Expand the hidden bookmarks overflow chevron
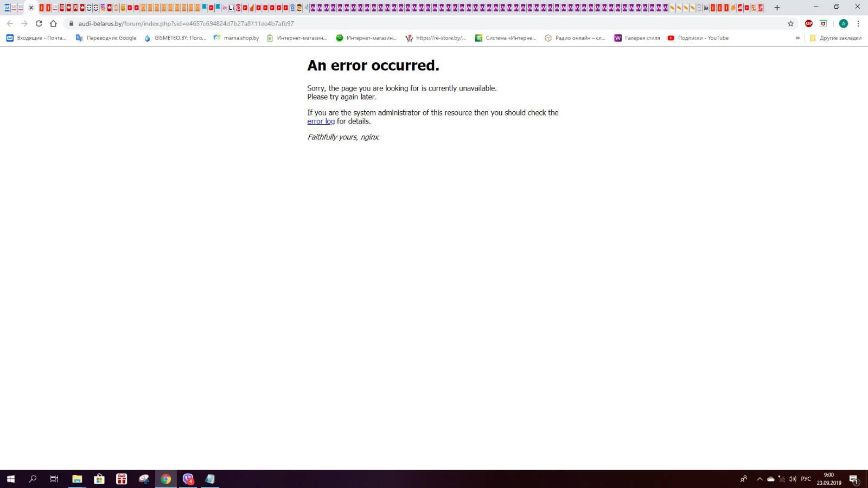868x488 pixels. [x=797, y=38]
